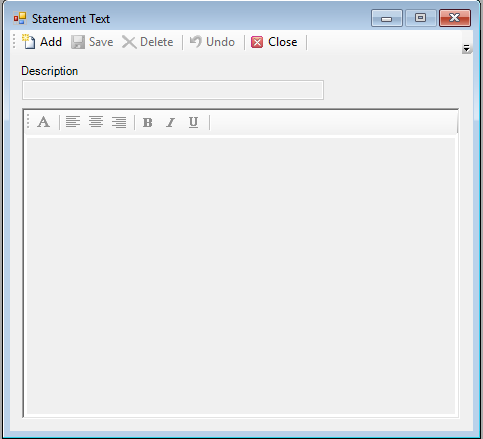Click the Delete X icon

click(x=129, y=42)
